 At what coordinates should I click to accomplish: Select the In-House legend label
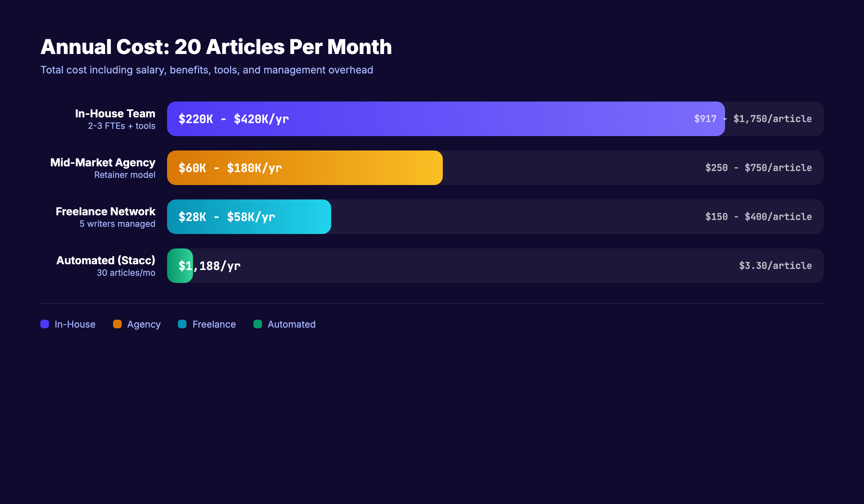(74, 324)
